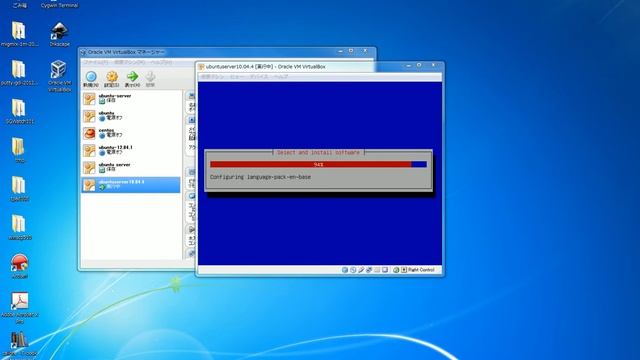Click hard disk activity icon in VM status bar
Screen dimensions: 640x360
(345, 270)
